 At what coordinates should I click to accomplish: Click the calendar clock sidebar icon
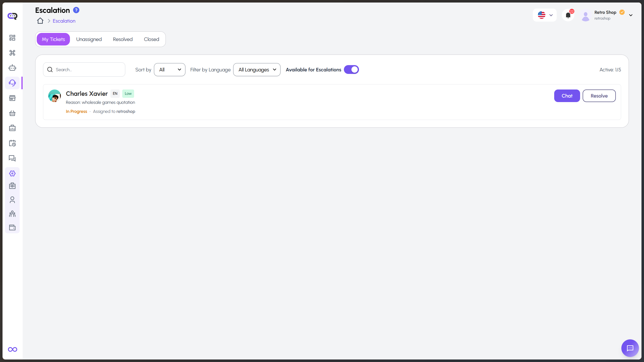12,143
